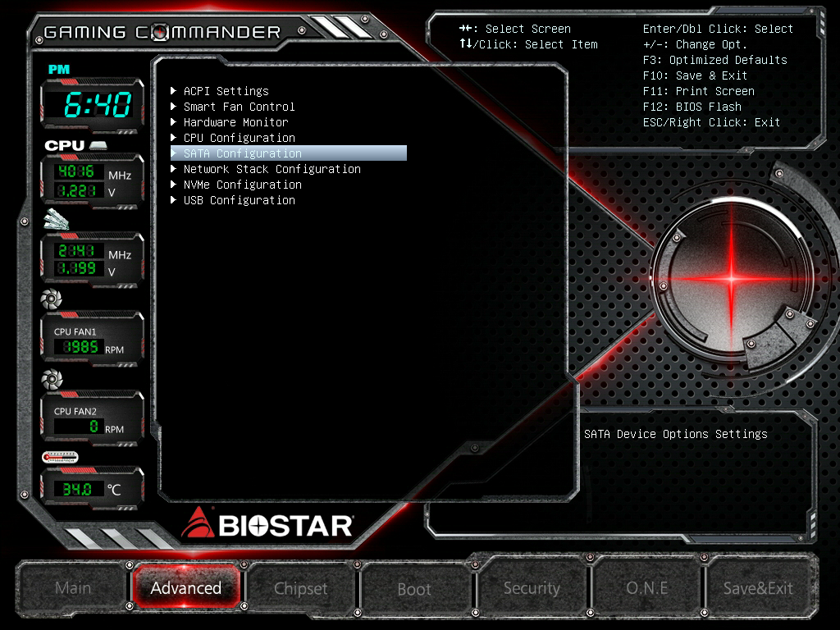Click the Gaming Commander title
Screen dimensions: 840x630
point(162,32)
